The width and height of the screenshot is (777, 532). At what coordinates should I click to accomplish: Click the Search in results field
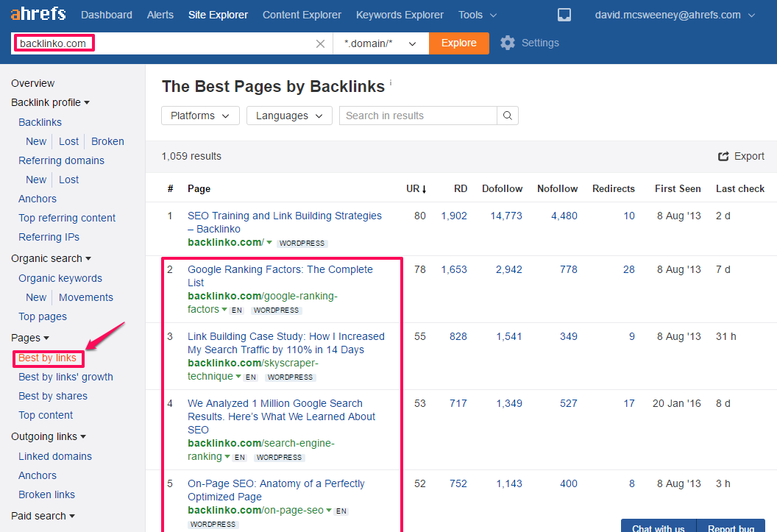[x=418, y=116]
